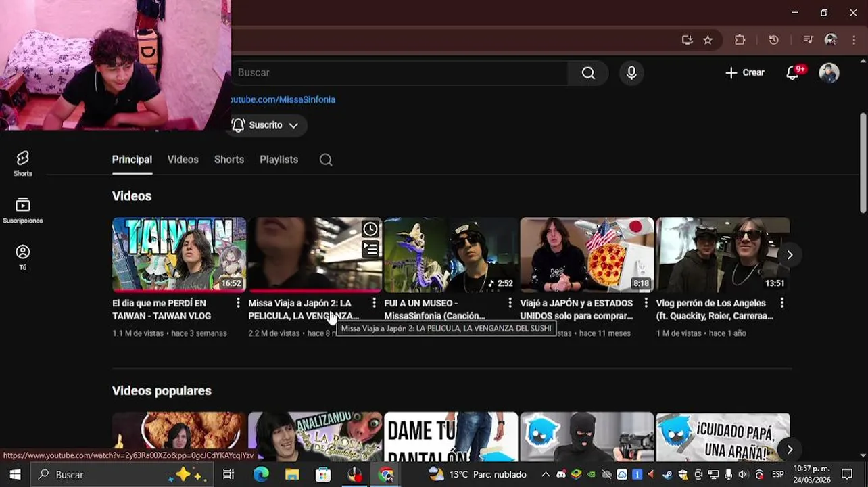Screen dimensions: 868x487
Task: Add Japón 2 video to Watch Later
Action: click(x=370, y=229)
